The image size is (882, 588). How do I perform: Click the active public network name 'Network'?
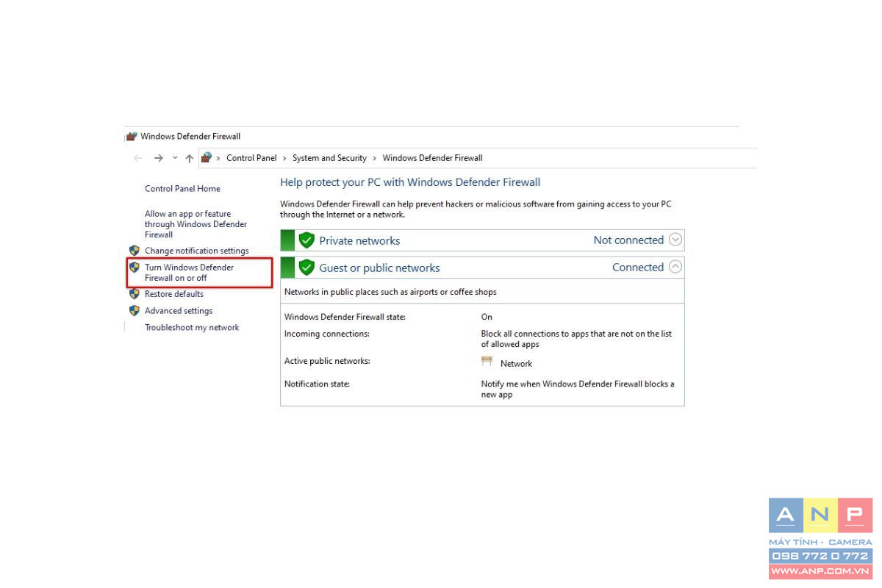(x=516, y=364)
